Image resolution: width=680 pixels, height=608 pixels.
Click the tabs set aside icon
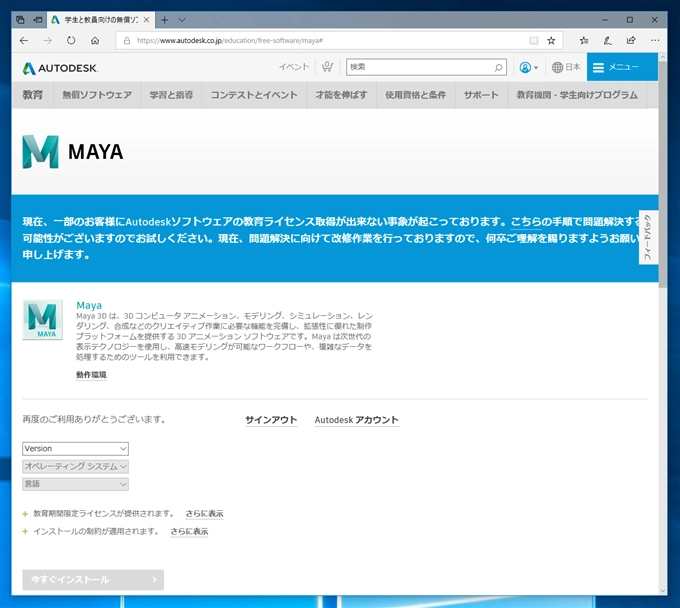(20, 20)
